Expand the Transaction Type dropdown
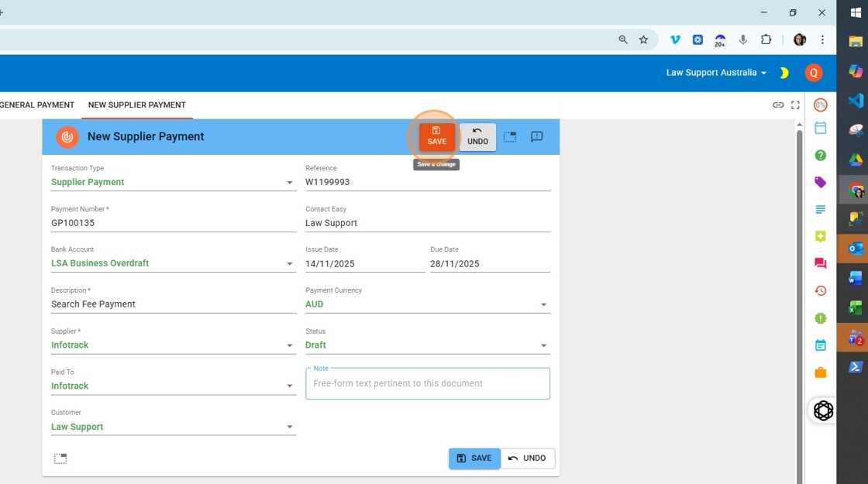Viewport: 868px width, 484px height. click(x=290, y=183)
